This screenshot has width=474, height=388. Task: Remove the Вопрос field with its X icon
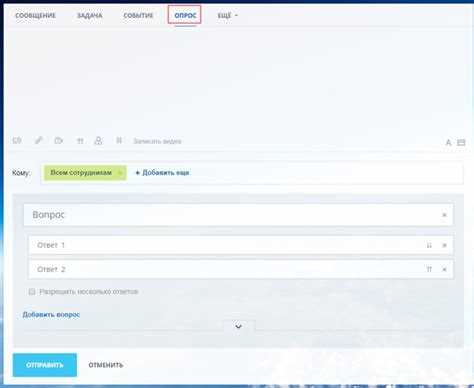444,215
